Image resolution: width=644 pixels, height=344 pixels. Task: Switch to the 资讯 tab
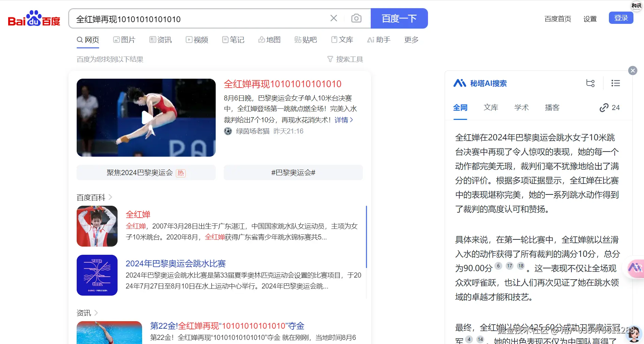coord(160,40)
